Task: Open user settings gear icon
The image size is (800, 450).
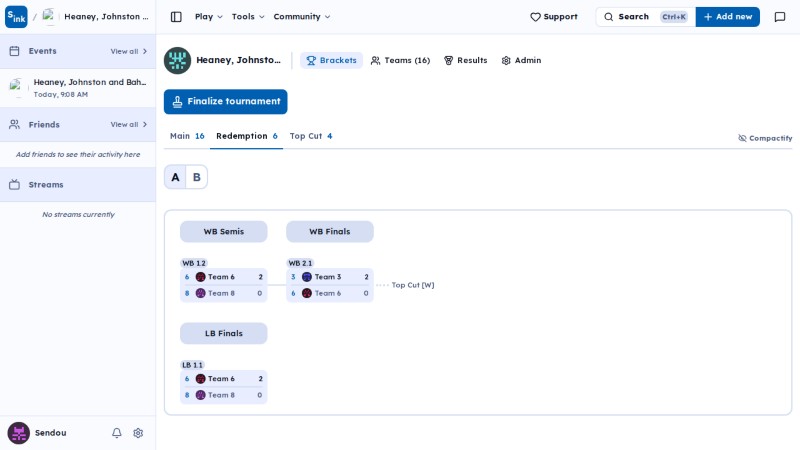Action: point(138,433)
